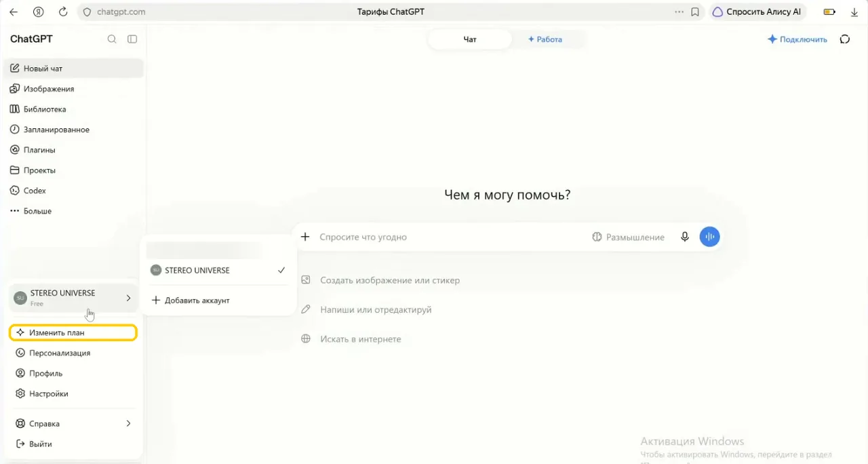Image resolution: width=868 pixels, height=464 pixels.
Task: Open Библиотека in the sidebar
Action: tap(73, 109)
